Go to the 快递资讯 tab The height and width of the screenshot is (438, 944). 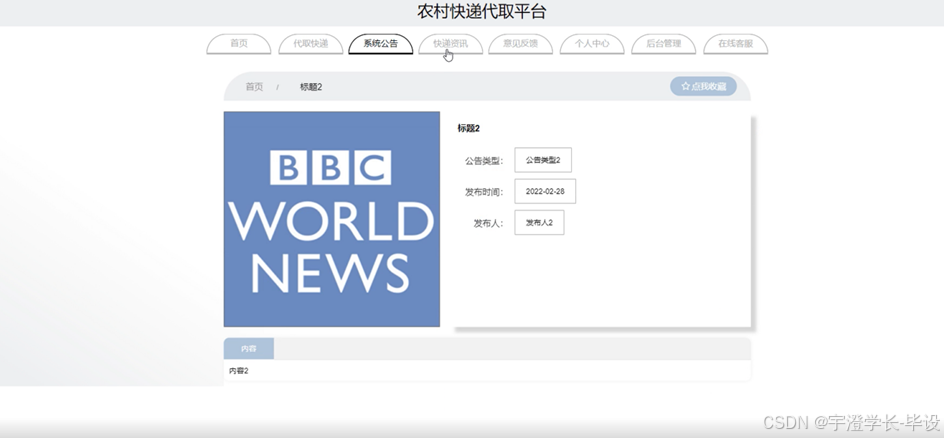(450, 43)
